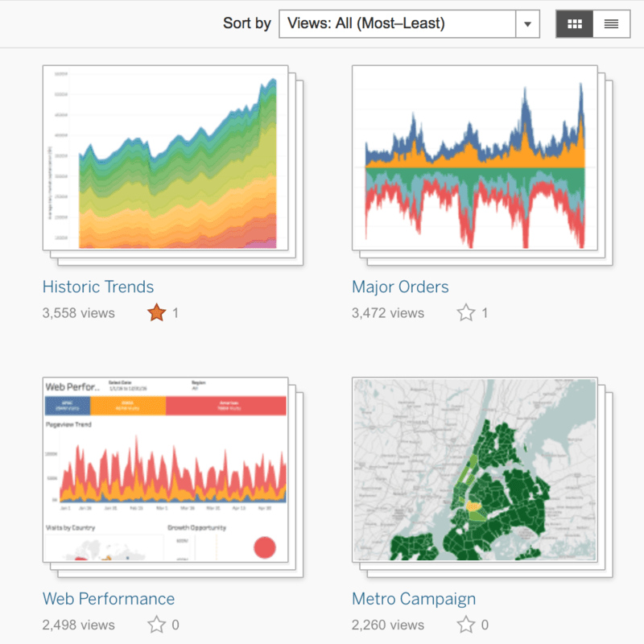Favorite the Major Orders workbook star

(x=466, y=313)
